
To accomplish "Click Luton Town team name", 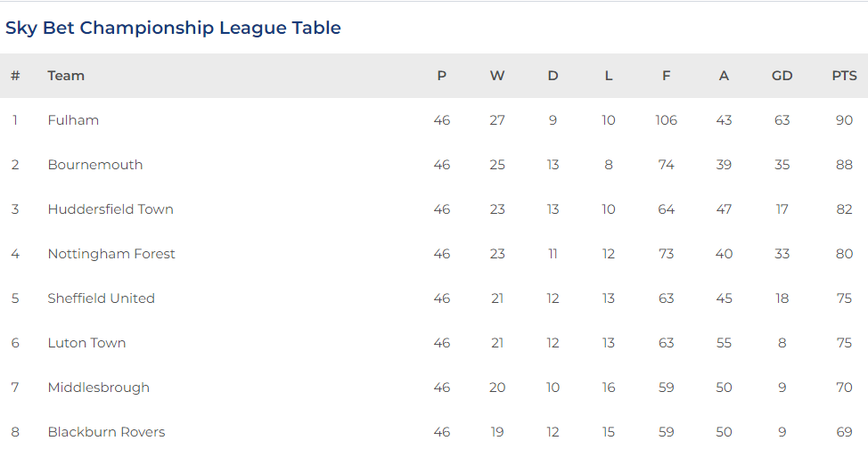I will coord(86,343).
